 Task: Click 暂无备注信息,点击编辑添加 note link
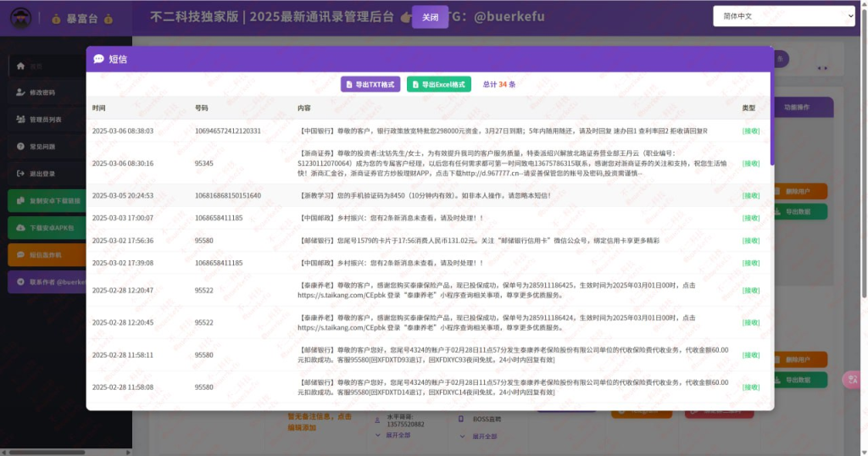click(320, 422)
